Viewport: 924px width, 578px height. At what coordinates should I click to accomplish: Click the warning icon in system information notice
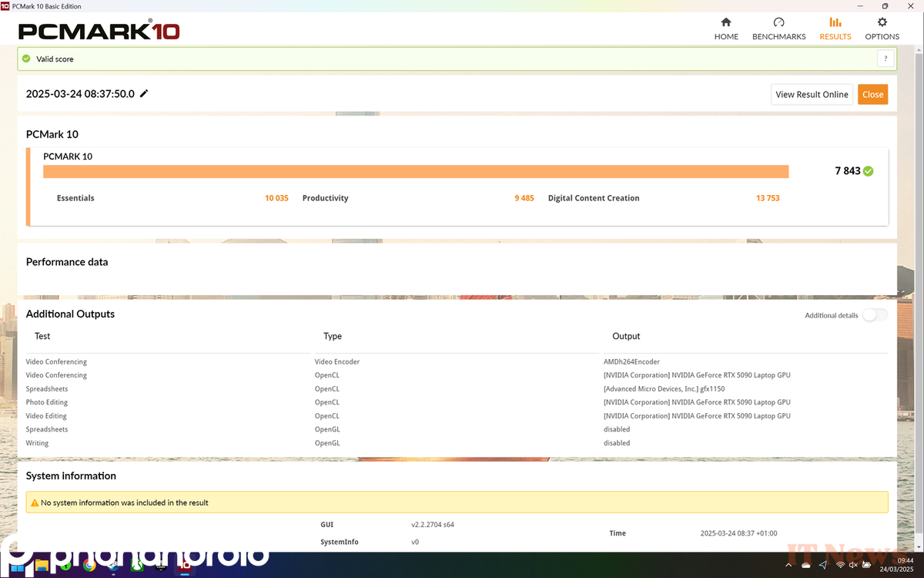pos(34,502)
